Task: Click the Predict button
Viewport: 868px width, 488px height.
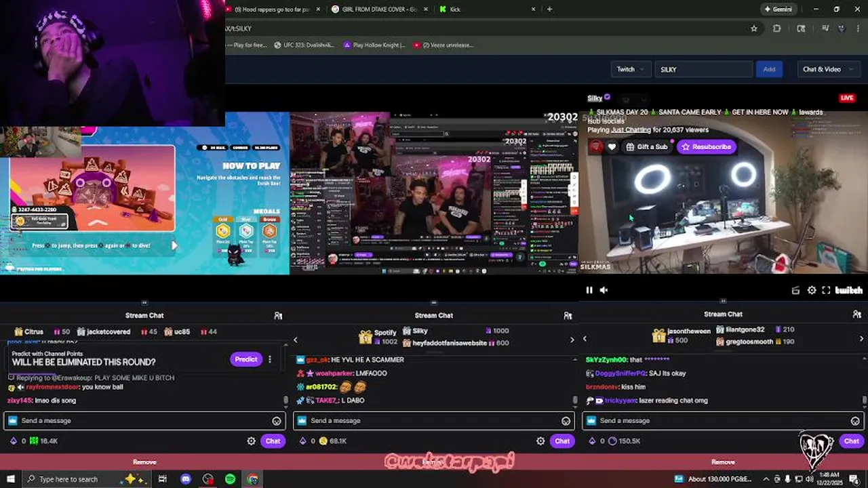Action: tap(245, 359)
